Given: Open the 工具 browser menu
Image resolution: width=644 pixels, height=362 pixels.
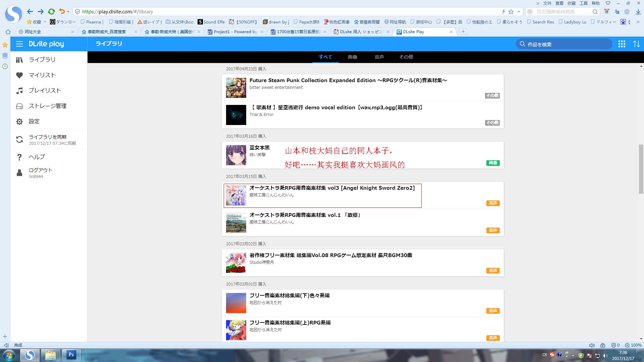Looking at the screenshot, I should click(x=584, y=3).
